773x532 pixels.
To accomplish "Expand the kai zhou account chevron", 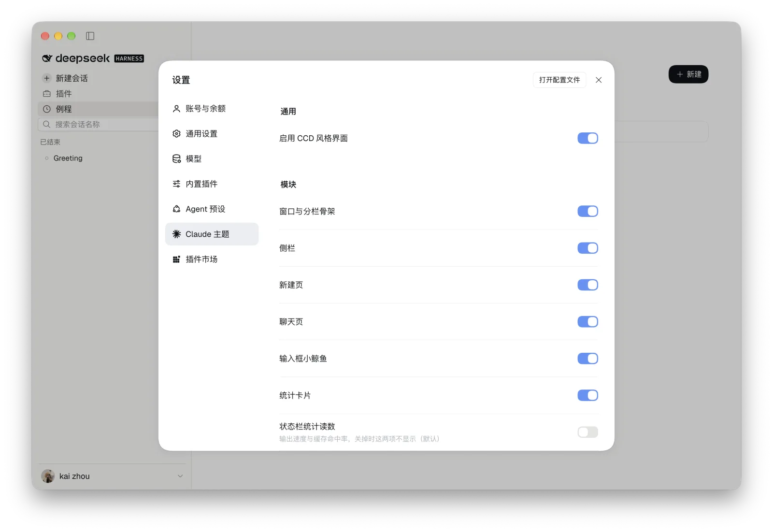I will [180, 476].
